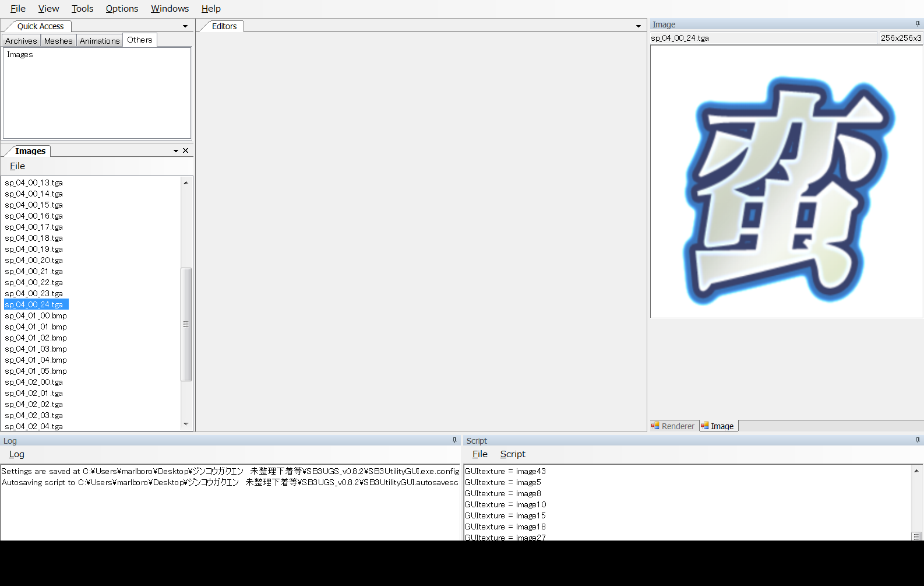This screenshot has height=586, width=924.
Task: Select sp_04_01_03.bmp in image list
Action: (36, 349)
